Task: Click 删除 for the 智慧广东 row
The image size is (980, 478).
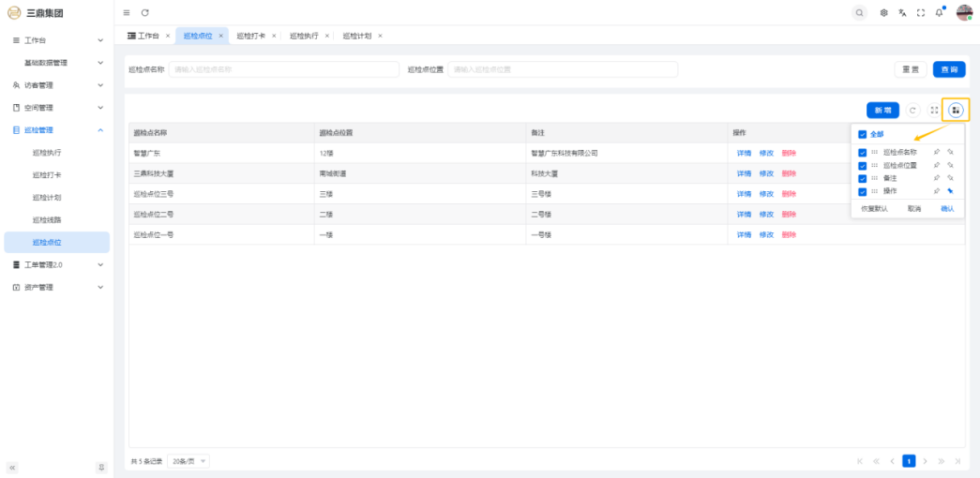Action: (789, 153)
